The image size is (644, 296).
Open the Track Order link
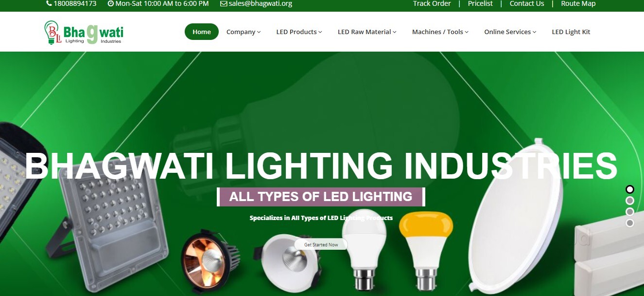click(432, 3)
